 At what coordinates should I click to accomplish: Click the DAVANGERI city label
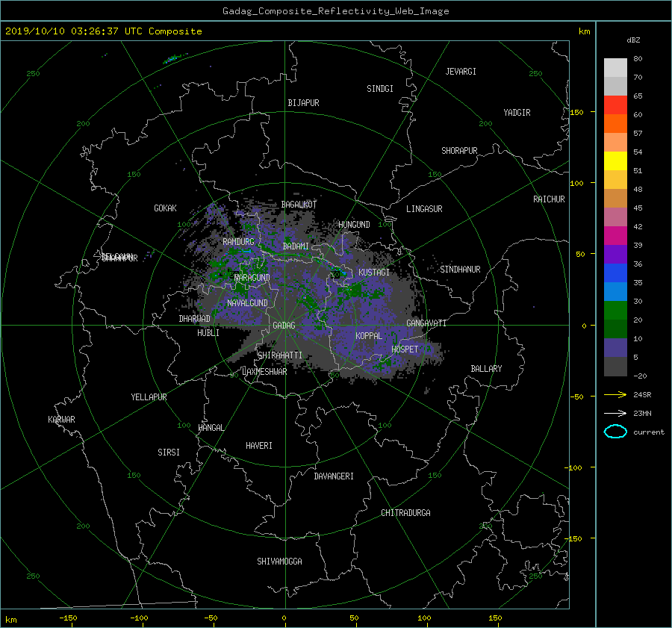tap(334, 476)
